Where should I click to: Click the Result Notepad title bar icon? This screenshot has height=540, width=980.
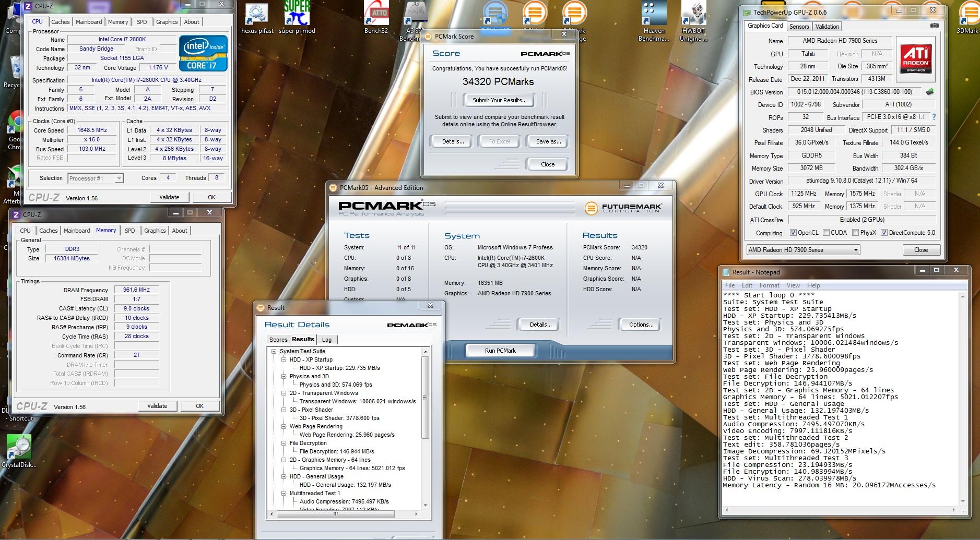pyautogui.click(x=726, y=272)
